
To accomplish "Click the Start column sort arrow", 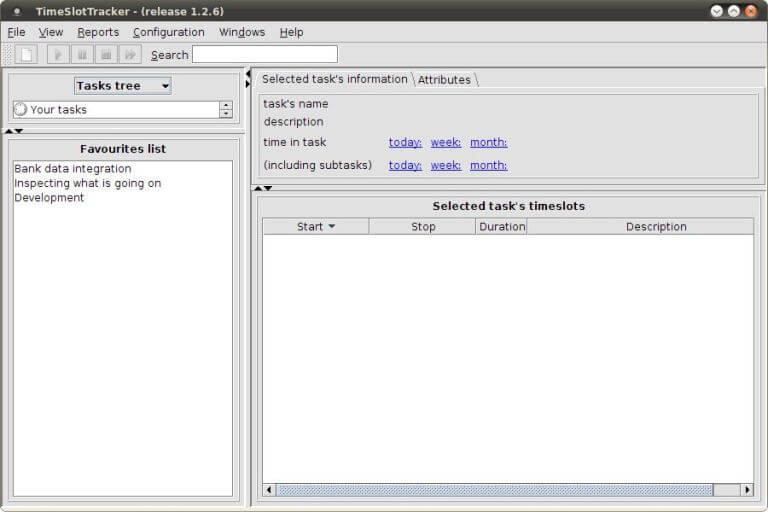I will point(332,227).
